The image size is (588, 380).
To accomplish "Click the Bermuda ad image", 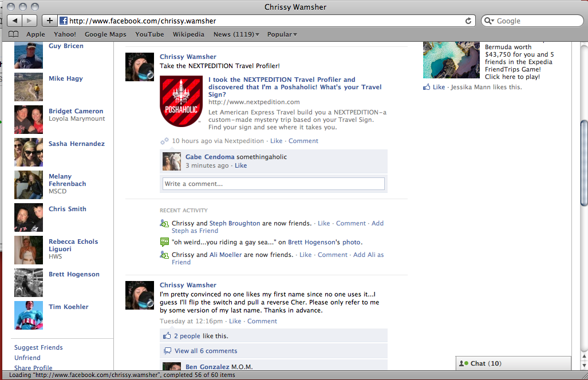I will point(451,60).
